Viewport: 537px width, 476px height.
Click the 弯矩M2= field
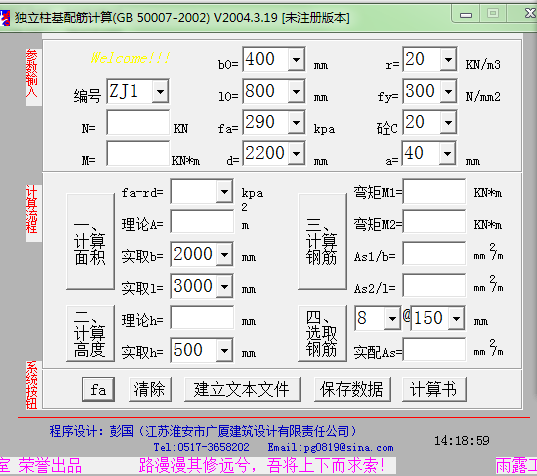[x=434, y=222]
